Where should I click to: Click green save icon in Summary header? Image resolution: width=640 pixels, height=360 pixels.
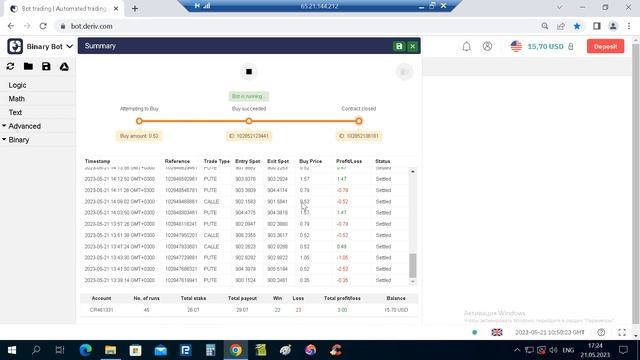[399, 46]
